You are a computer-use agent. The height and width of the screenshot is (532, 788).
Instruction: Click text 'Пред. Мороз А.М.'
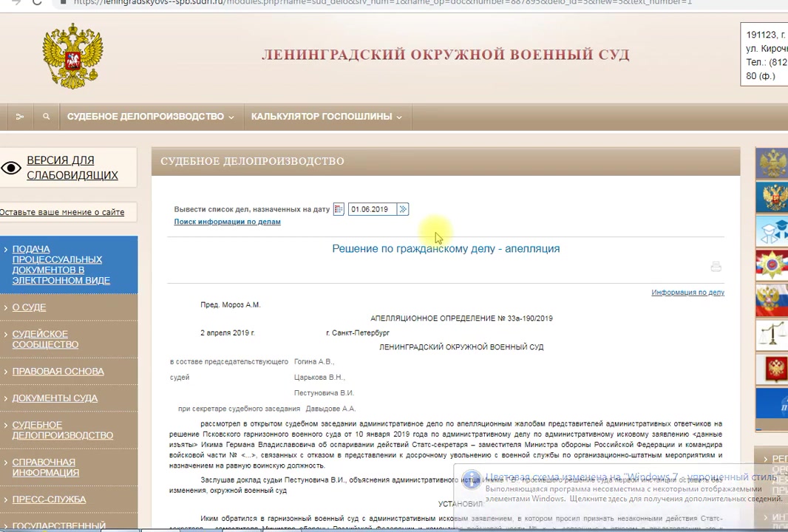(x=230, y=304)
